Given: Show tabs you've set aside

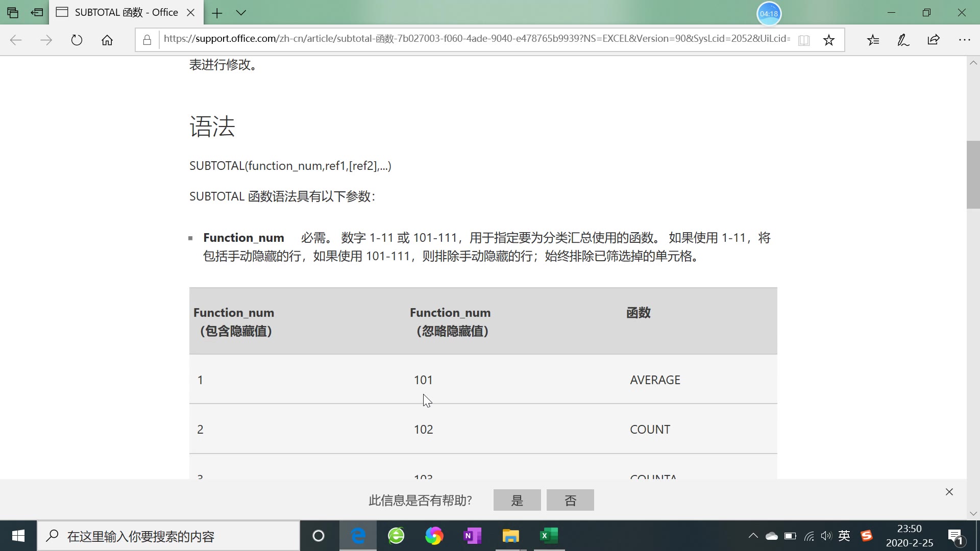Looking at the screenshot, I should tap(13, 12).
